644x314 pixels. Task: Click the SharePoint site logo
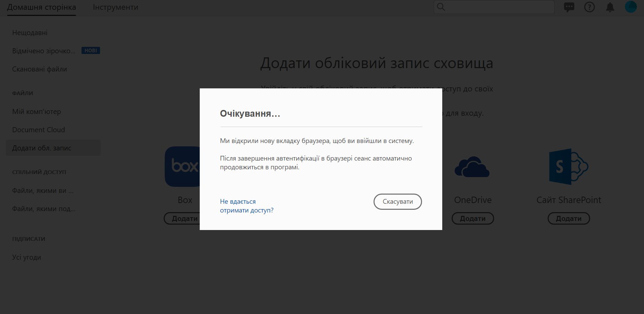click(x=569, y=167)
